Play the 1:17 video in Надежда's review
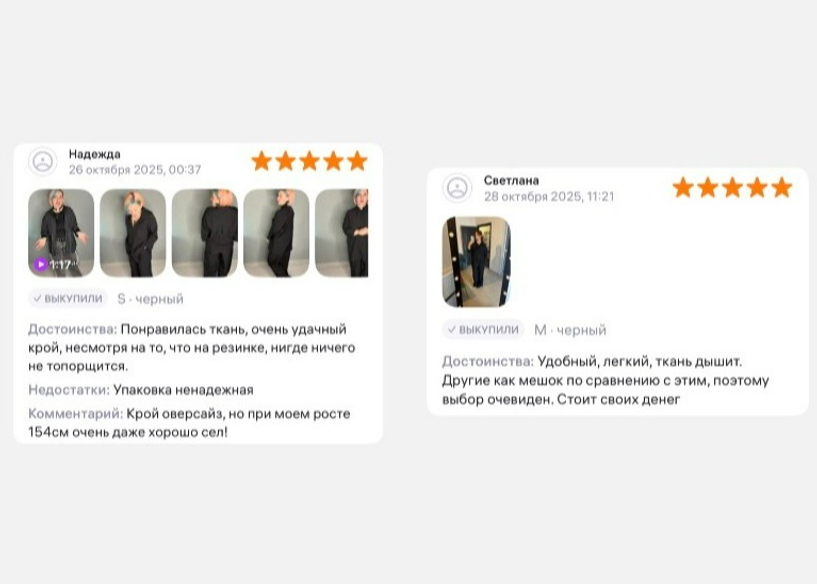The width and height of the screenshot is (817, 584). 61,233
